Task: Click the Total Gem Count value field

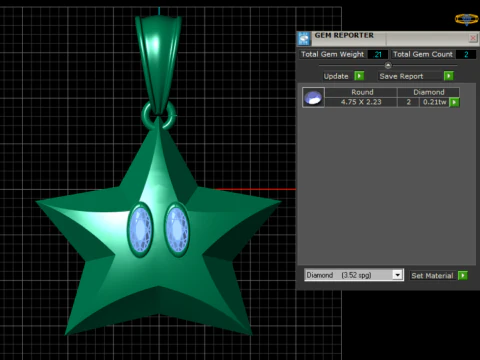Action: pos(466,54)
